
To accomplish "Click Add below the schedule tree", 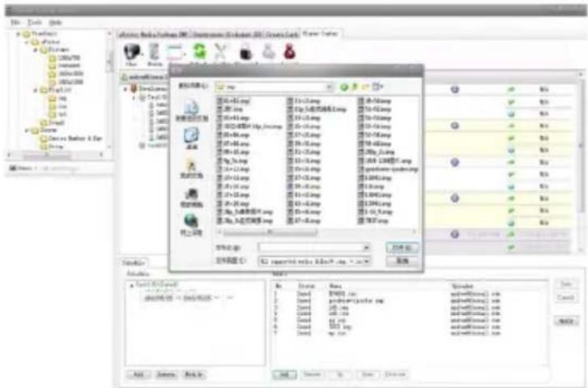I will pos(138,374).
